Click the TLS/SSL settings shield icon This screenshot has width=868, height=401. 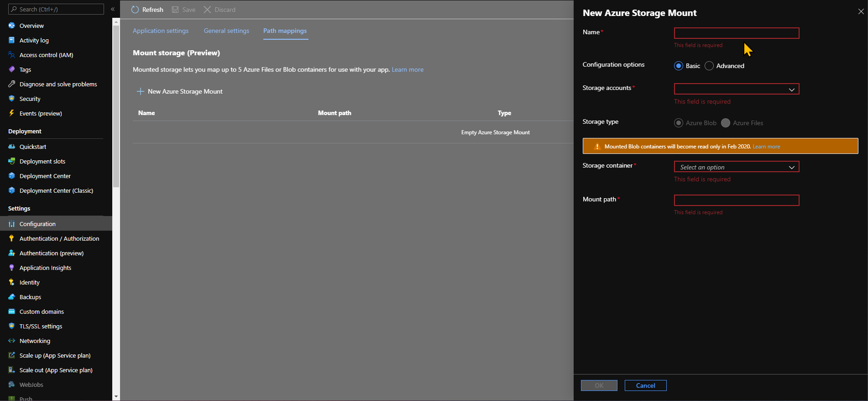click(x=12, y=326)
